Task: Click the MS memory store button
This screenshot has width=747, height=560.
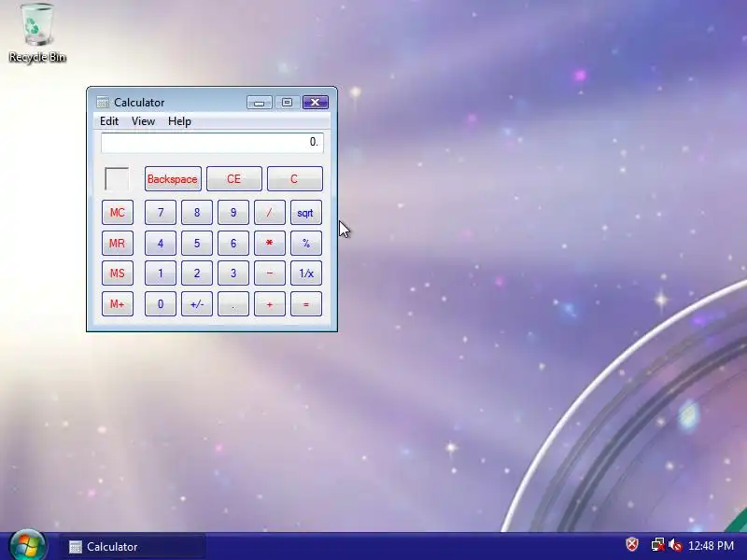Action: pyautogui.click(x=118, y=273)
